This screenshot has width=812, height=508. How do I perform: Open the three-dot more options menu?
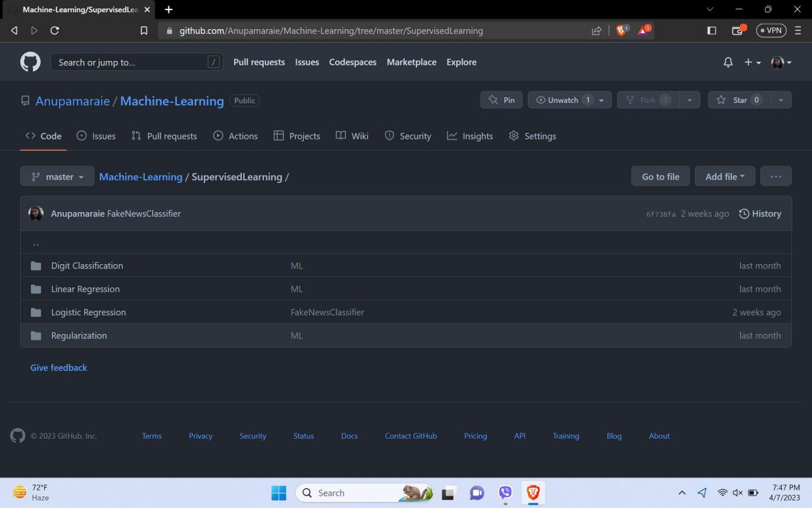click(776, 177)
